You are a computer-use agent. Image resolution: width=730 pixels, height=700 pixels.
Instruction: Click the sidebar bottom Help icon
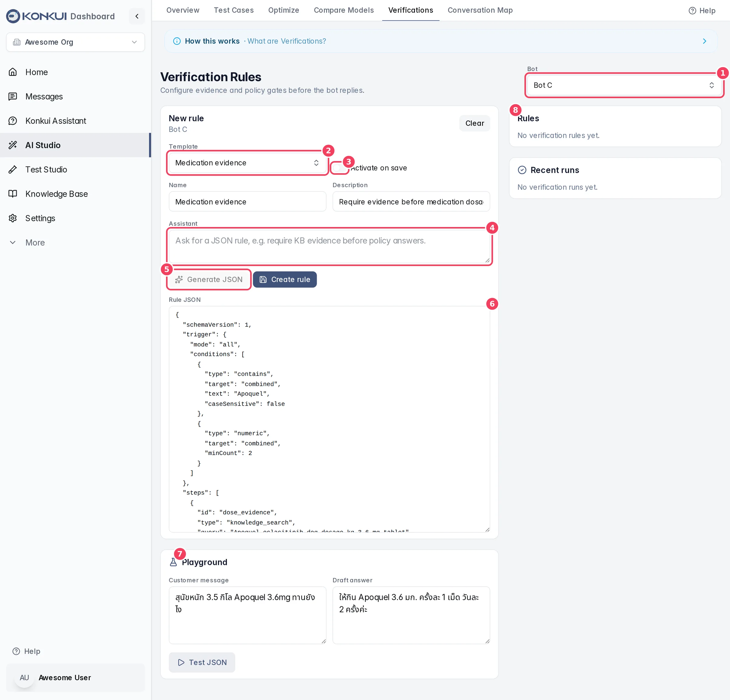(16, 651)
